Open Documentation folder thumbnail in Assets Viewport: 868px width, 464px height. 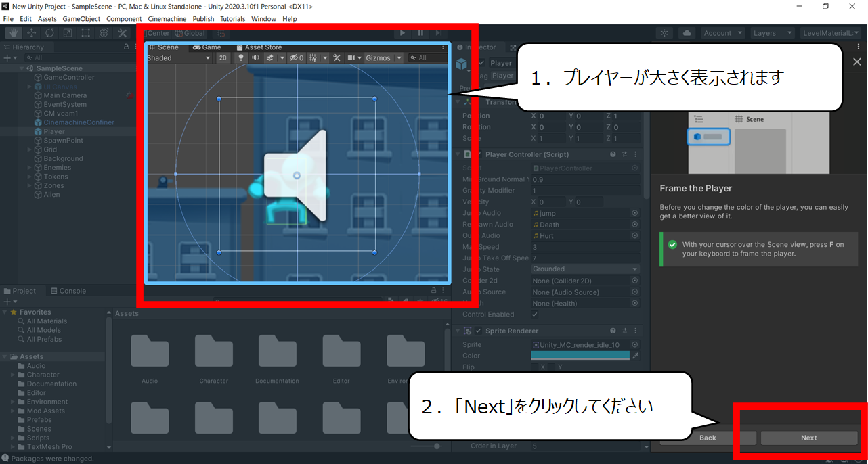pyautogui.click(x=277, y=351)
